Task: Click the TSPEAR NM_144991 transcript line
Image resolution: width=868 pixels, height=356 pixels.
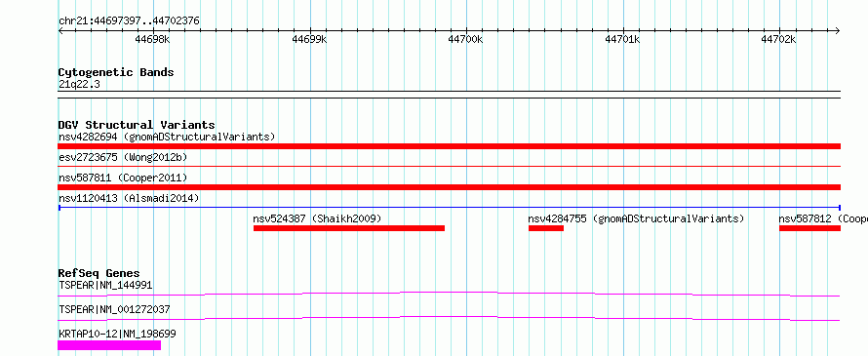Action: coord(449,294)
